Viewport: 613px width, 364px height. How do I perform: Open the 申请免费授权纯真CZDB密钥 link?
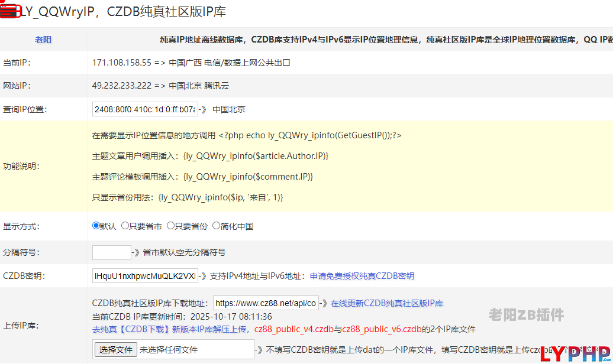tap(362, 276)
